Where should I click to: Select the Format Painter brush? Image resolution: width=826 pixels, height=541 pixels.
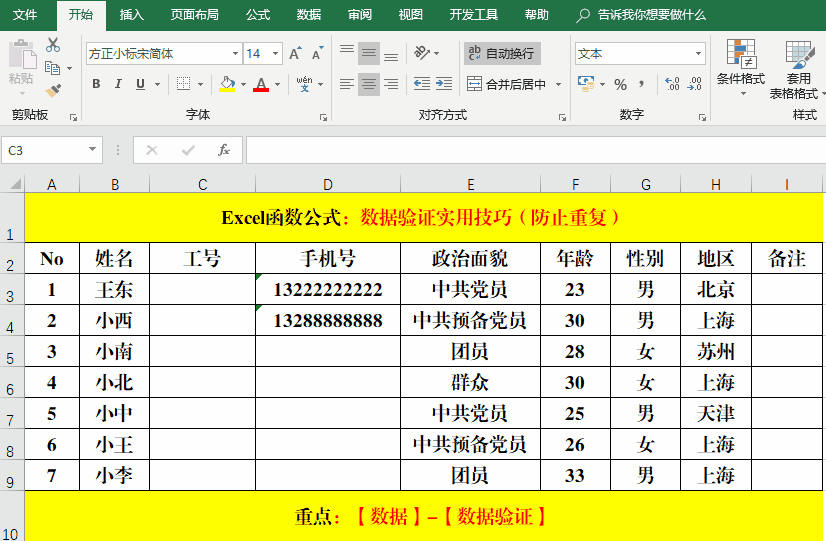pyautogui.click(x=53, y=91)
